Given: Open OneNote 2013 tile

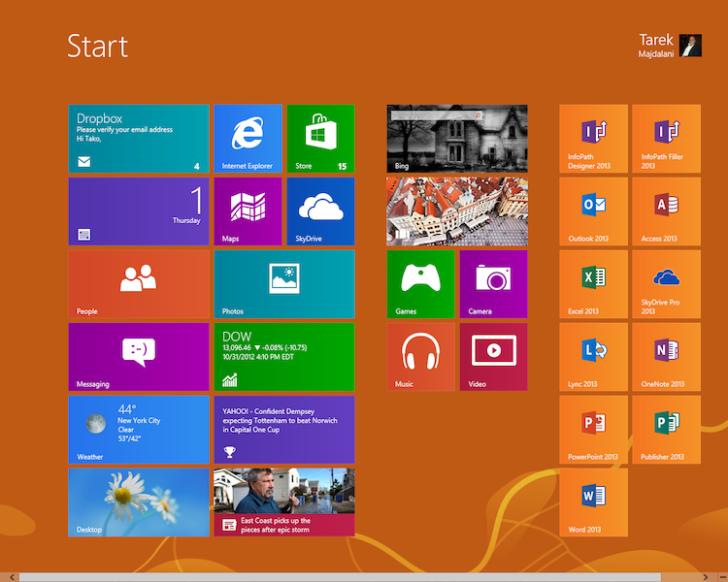Looking at the screenshot, I should pos(666,356).
